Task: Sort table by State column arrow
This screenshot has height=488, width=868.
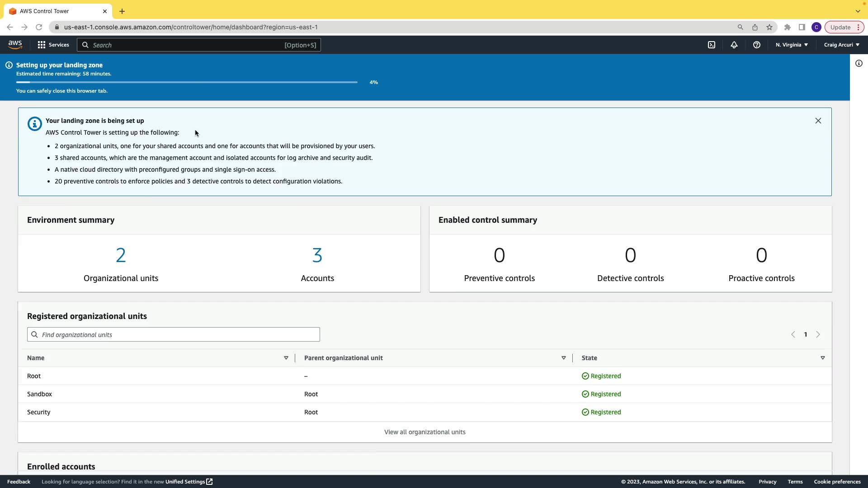Action: [x=823, y=358]
